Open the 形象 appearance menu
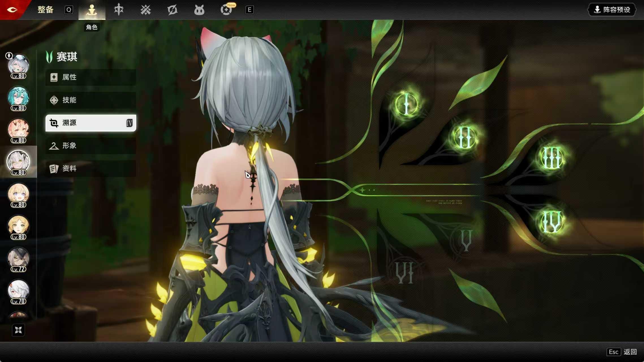This screenshot has height=362, width=644. point(91,146)
